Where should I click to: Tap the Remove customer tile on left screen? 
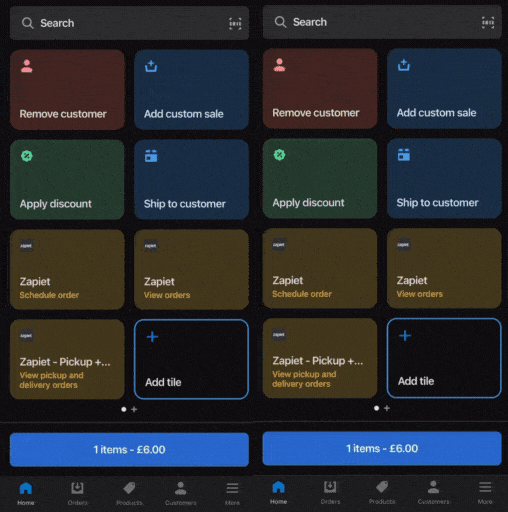tap(67, 90)
